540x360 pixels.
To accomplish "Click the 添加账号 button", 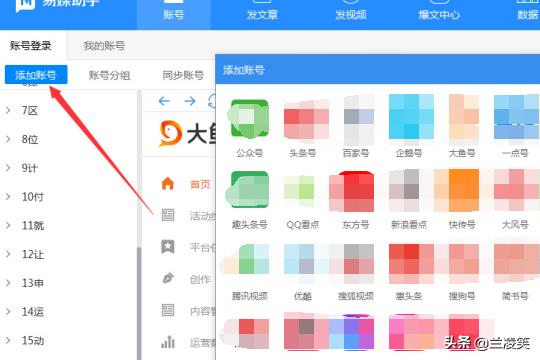I will point(36,74).
